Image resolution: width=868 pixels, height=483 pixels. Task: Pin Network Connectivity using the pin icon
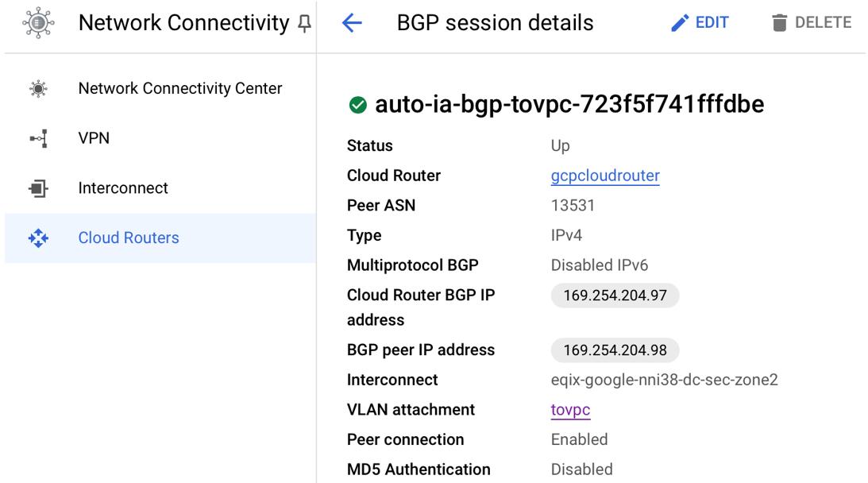(304, 25)
